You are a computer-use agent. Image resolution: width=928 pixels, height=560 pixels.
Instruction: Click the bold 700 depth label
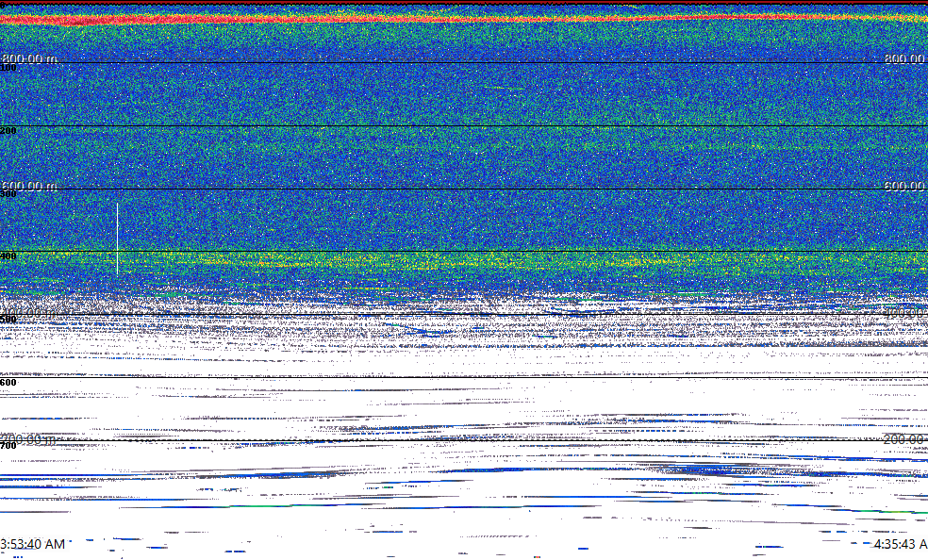click(x=8, y=445)
